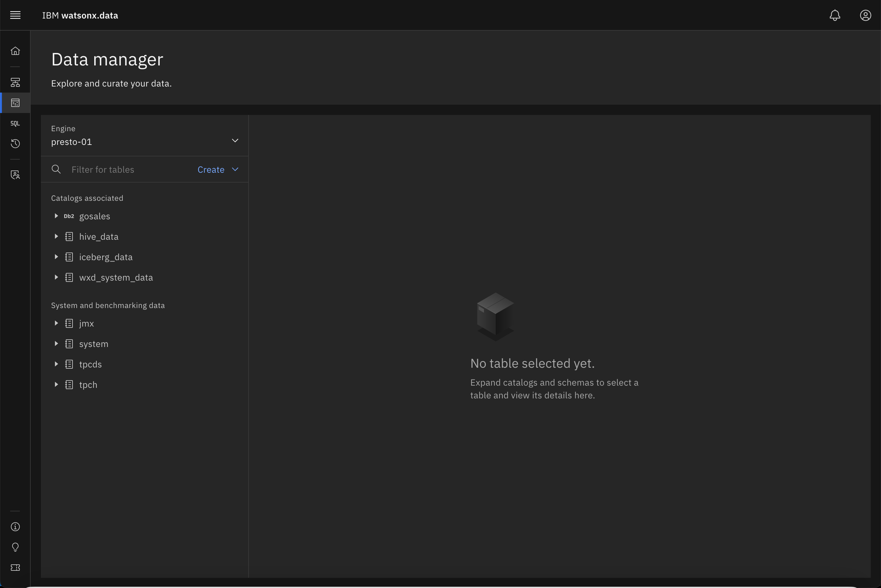881x588 pixels.
Task: Click the hamburger menu icon
Action: 15,15
